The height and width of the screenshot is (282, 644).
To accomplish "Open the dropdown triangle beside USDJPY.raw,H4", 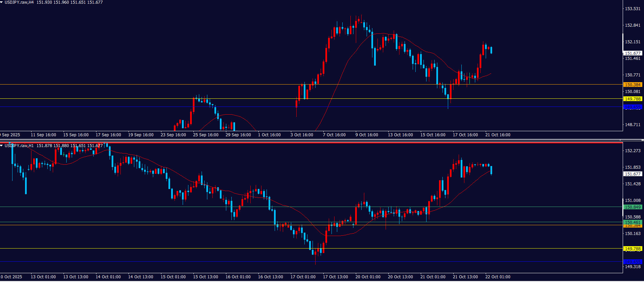I will [x=2, y=2].
